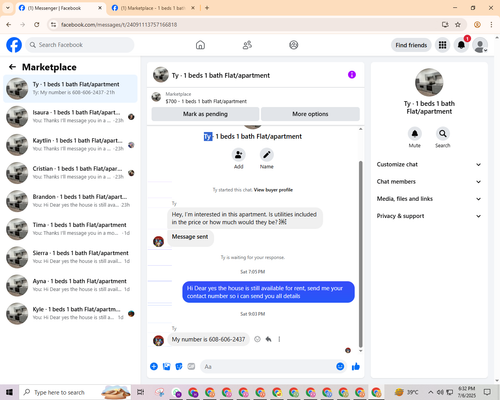Go back in browser history
Image resolution: width=500 pixels, height=400 pixels.
pos(9,25)
